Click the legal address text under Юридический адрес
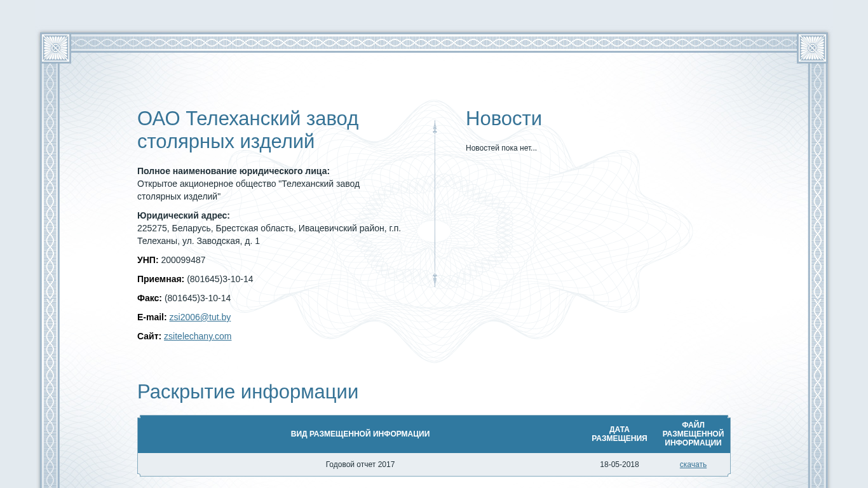Viewport: 868px width, 488px height. tap(269, 234)
